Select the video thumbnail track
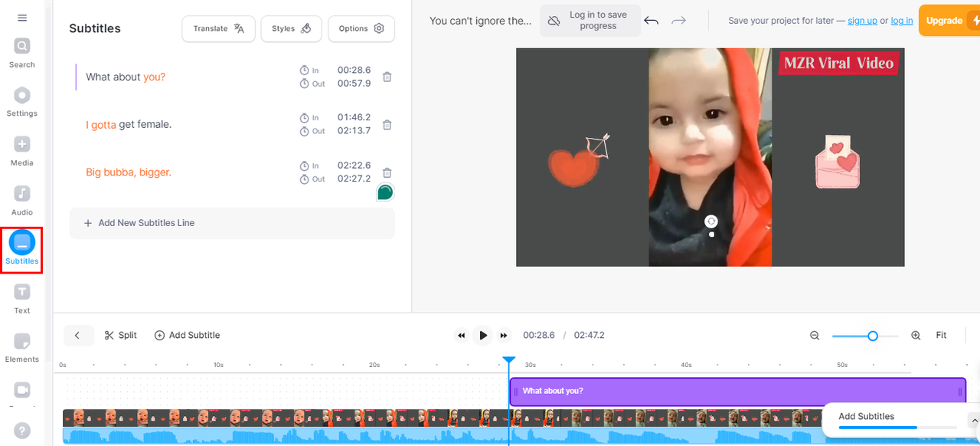 (x=443, y=418)
